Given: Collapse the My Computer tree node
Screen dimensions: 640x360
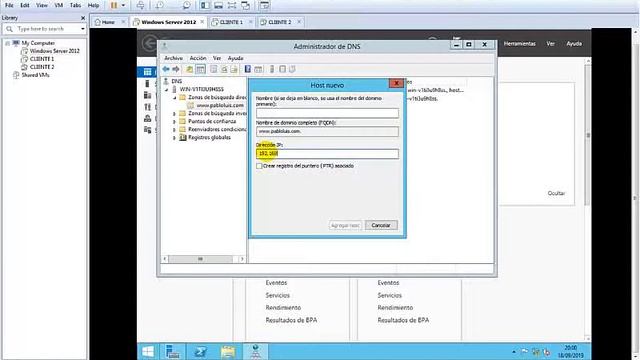Looking at the screenshot, I should 7,43.
